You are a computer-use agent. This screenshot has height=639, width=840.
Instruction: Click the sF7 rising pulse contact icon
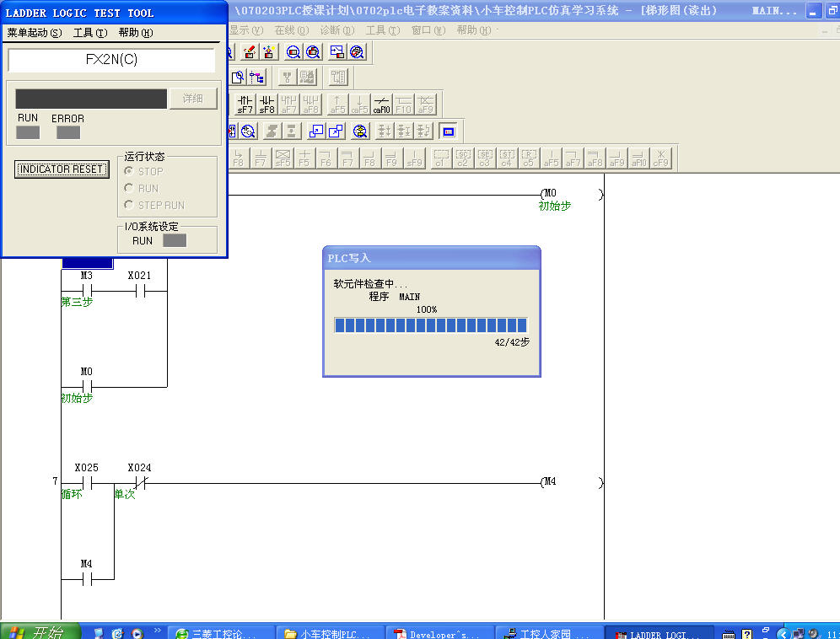click(x=245, y=104)
